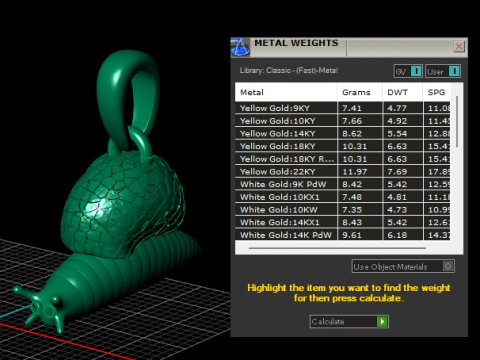The height and width of the screenshot is (360, 480).
Task: Click the SPG column header
Action: (x=436, y=92)
